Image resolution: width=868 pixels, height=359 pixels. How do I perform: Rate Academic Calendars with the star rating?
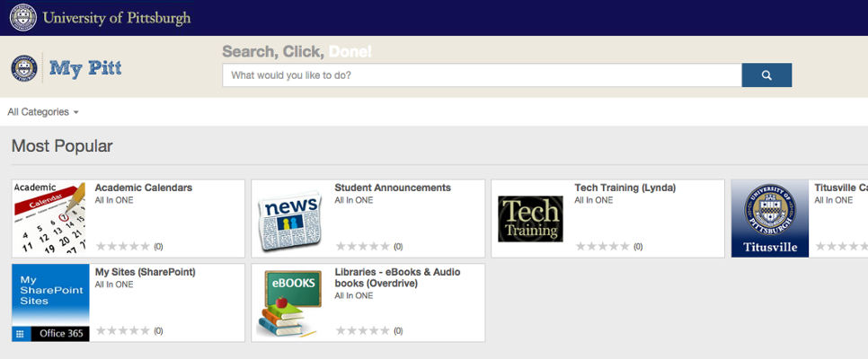click(123, 246)
